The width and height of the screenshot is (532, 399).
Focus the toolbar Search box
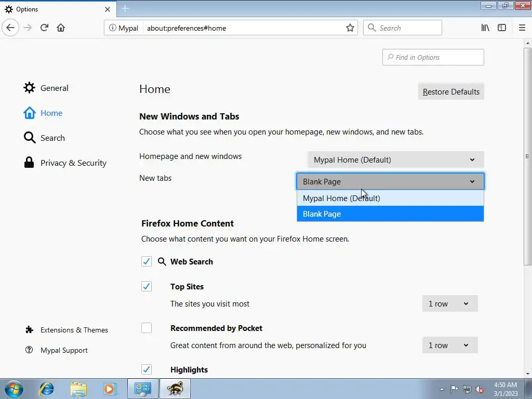click(x=403, y=28)
